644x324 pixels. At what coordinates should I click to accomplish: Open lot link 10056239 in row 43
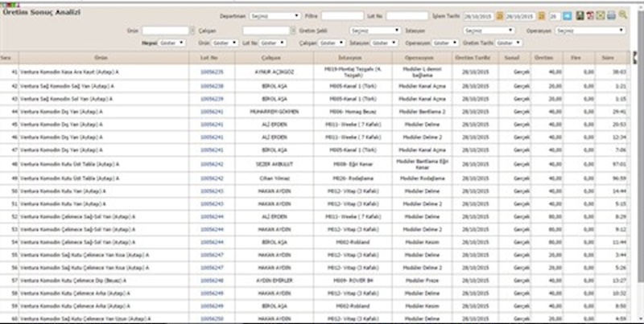(212, 99)
